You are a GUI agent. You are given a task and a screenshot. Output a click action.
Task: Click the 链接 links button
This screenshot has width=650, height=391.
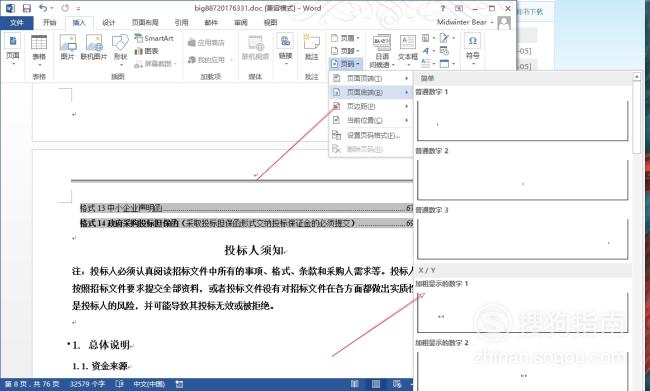[285, 49]
